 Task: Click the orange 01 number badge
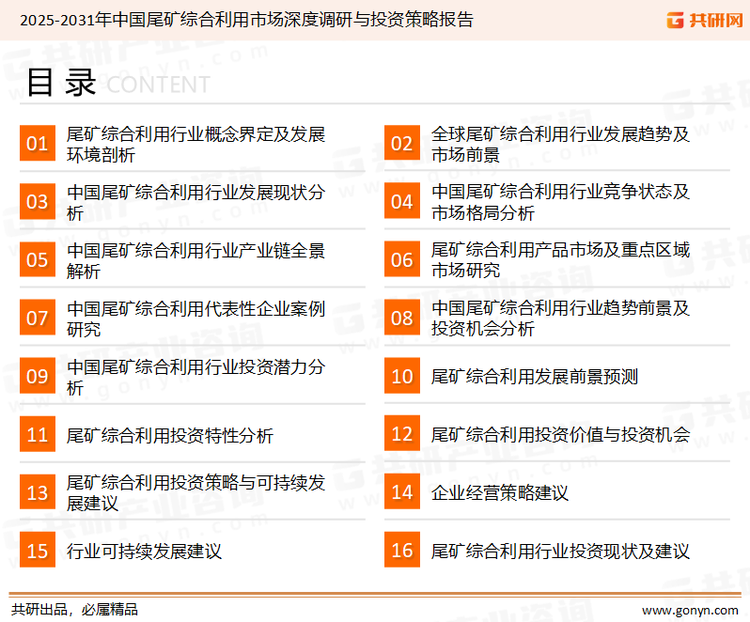tap(37, 143)
